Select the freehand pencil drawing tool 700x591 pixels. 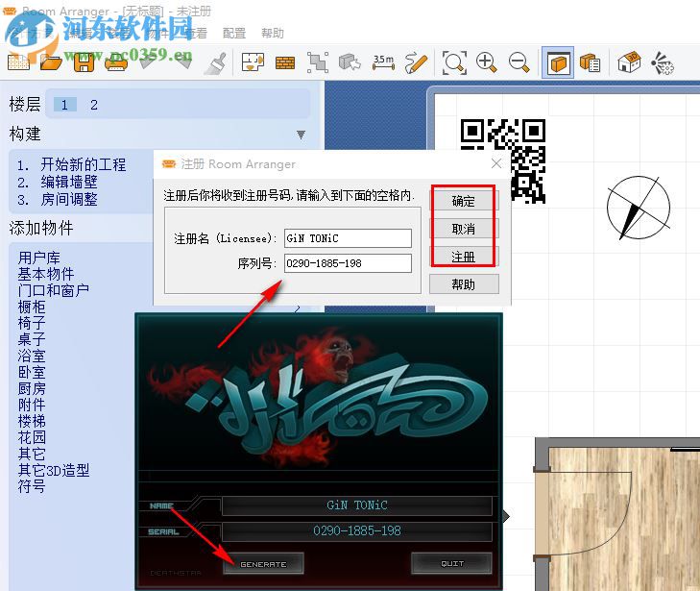pyautogui.click(x=416, y=62)
